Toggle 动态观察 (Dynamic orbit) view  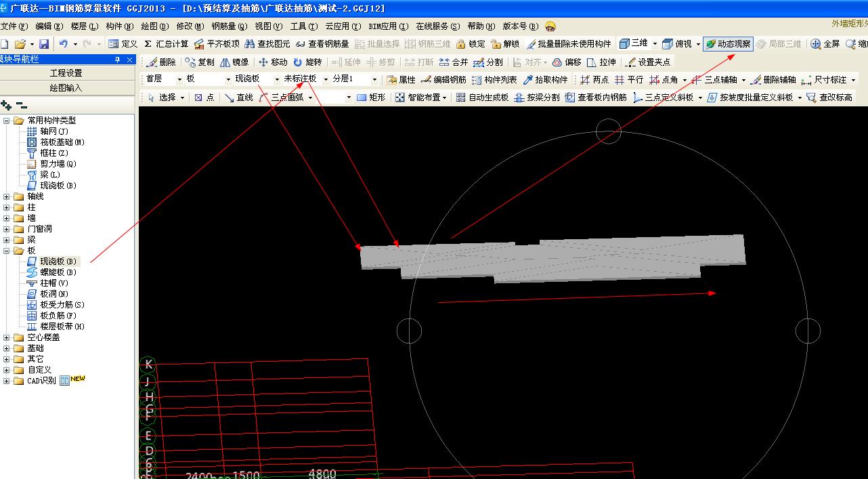point(728,43)
